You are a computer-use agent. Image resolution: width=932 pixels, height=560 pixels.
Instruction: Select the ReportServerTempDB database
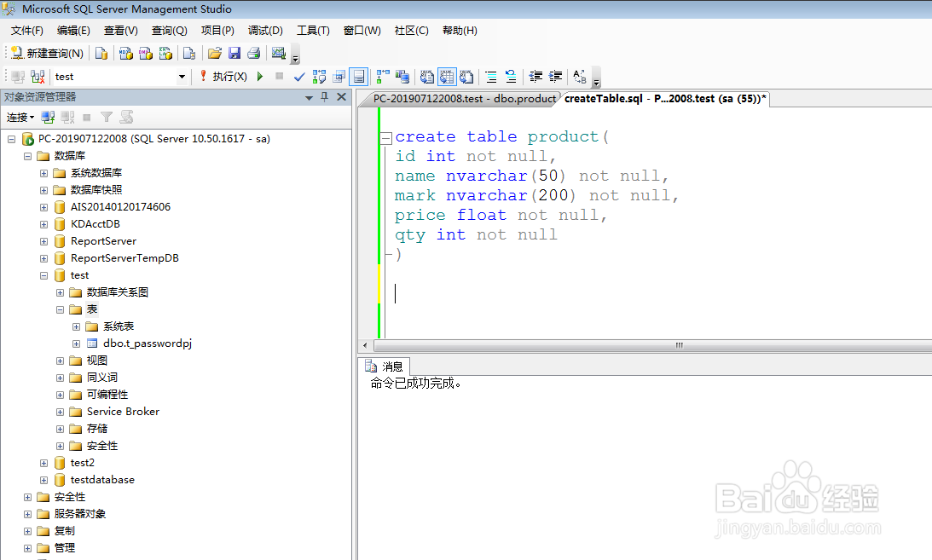(x=124, y=258)
